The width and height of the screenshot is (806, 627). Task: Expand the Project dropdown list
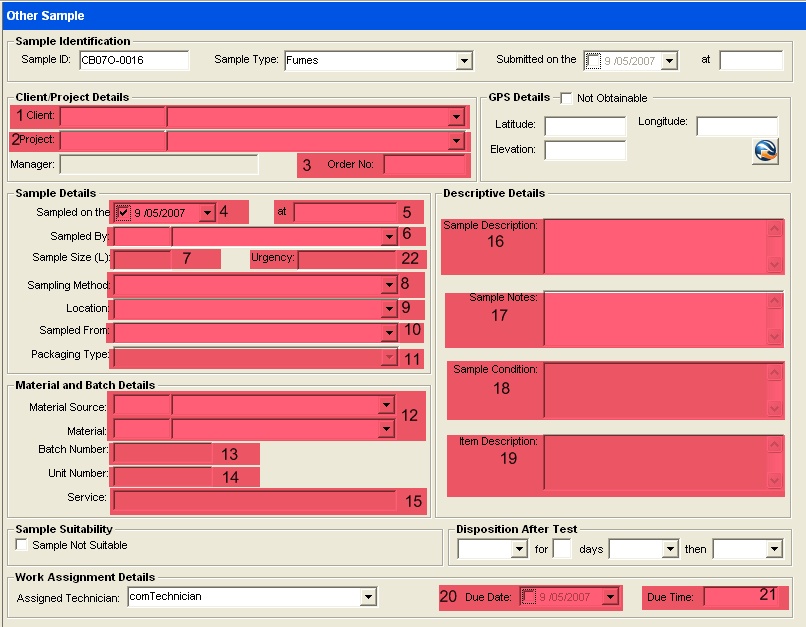pos(455,141)
